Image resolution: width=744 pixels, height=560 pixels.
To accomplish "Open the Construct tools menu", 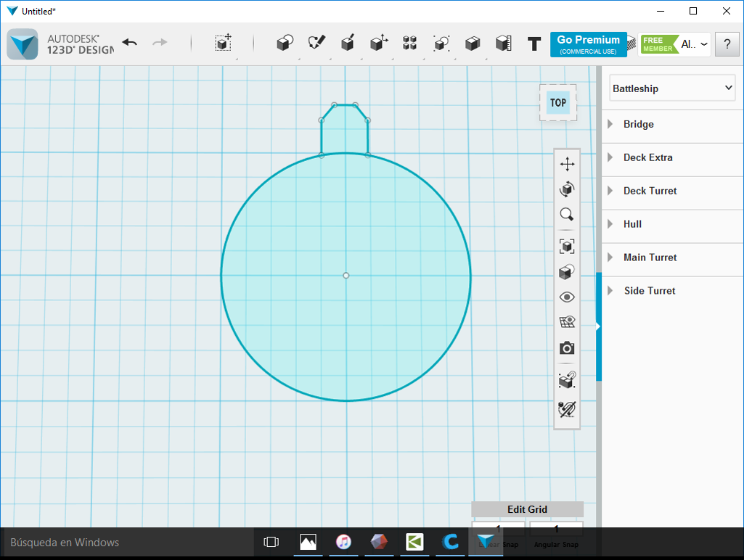I will point(348,43).
